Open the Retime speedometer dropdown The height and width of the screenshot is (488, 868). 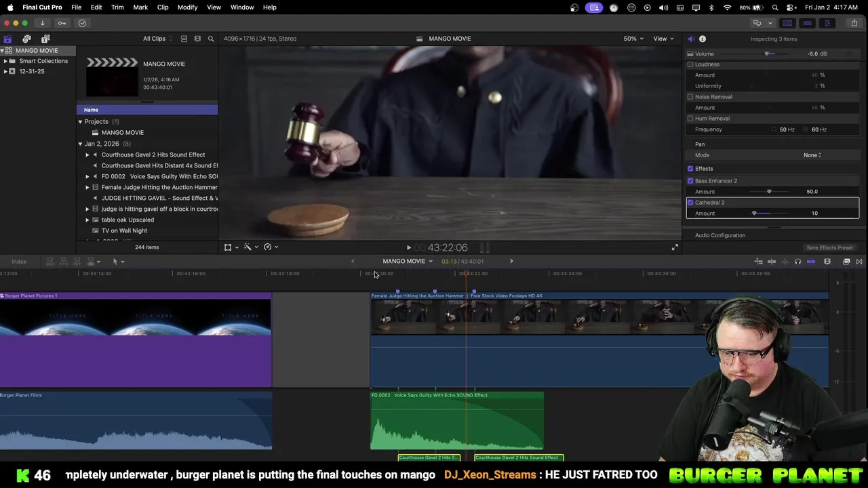271,247
